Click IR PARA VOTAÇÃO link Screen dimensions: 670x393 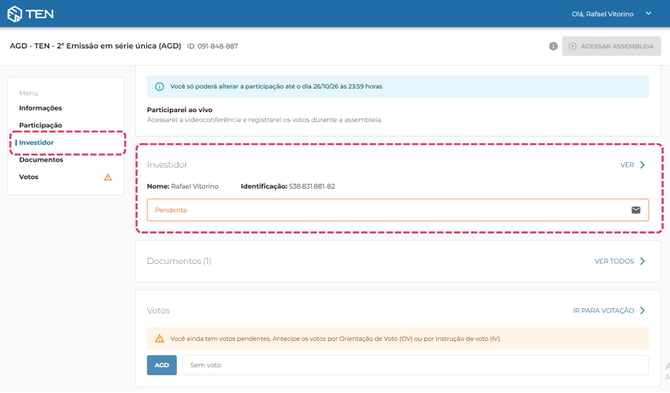click(603, 311)
